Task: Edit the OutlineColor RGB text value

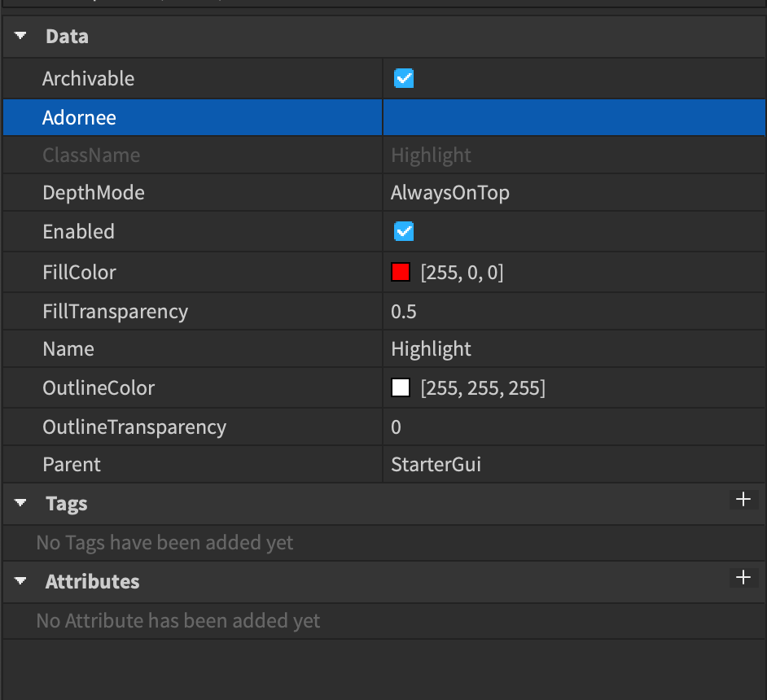Action: pyautogui.click(x=483, y=388)
